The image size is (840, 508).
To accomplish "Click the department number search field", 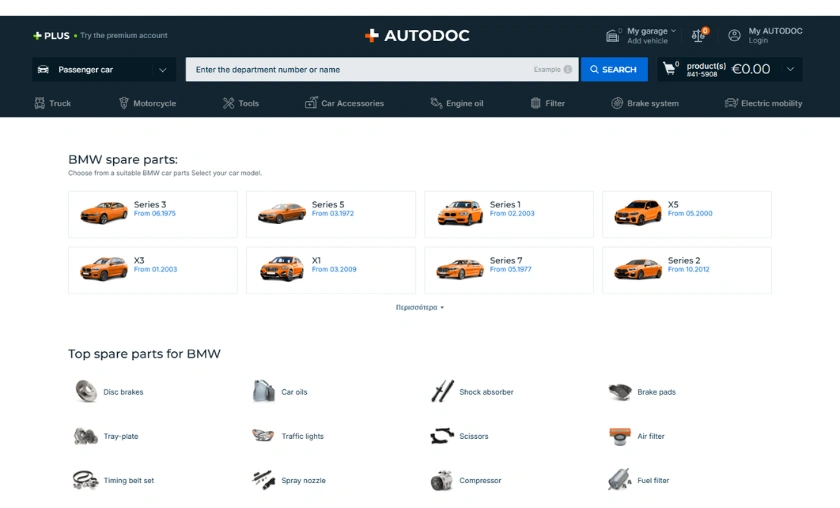I will pos(382,70).
